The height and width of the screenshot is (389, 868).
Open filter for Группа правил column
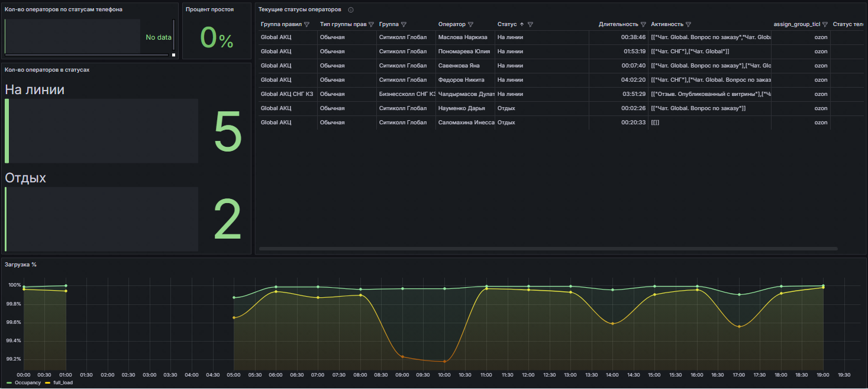coord(306,25)
